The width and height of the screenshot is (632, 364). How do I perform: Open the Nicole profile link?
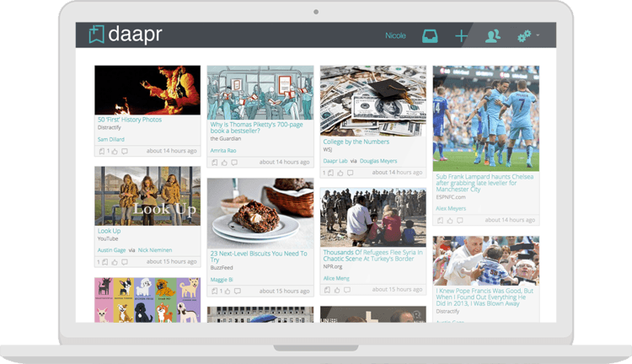(x=395, y=35)
